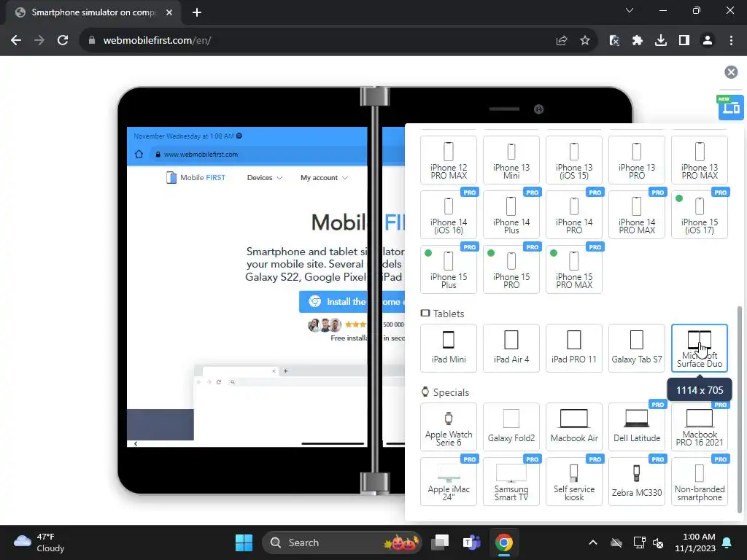Switch to the iPad Air 4 tablet
Viewport: 747px width, 560px height.
[511, 348]
